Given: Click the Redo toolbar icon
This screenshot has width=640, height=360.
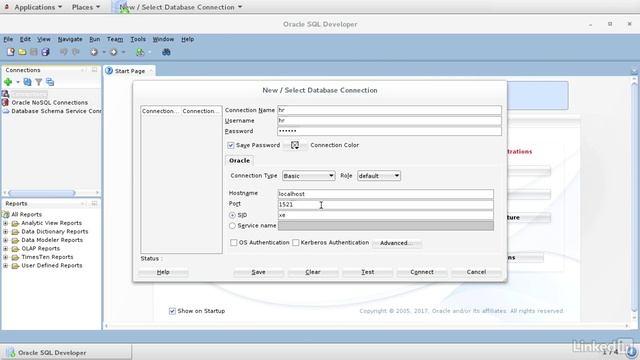Looking at the screenshot, I should pos(76,52).
